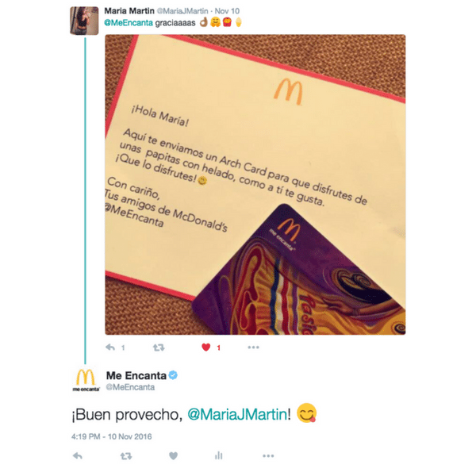Open the @MariaJMartin mention link
The height and width of the screenshot is (476, 476).
[x=236, y=414]
